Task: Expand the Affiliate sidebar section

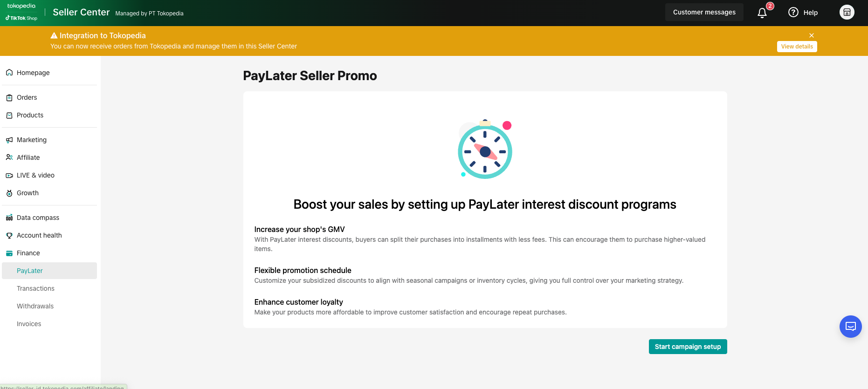Action: [x=28, y=157]
